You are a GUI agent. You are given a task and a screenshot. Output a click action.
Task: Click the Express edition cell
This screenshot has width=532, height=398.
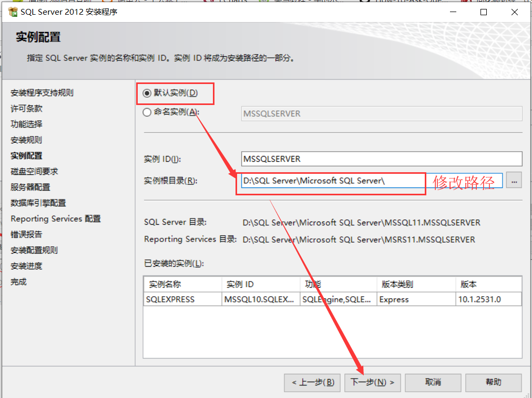pyautogui.click(x=416, y=299)
